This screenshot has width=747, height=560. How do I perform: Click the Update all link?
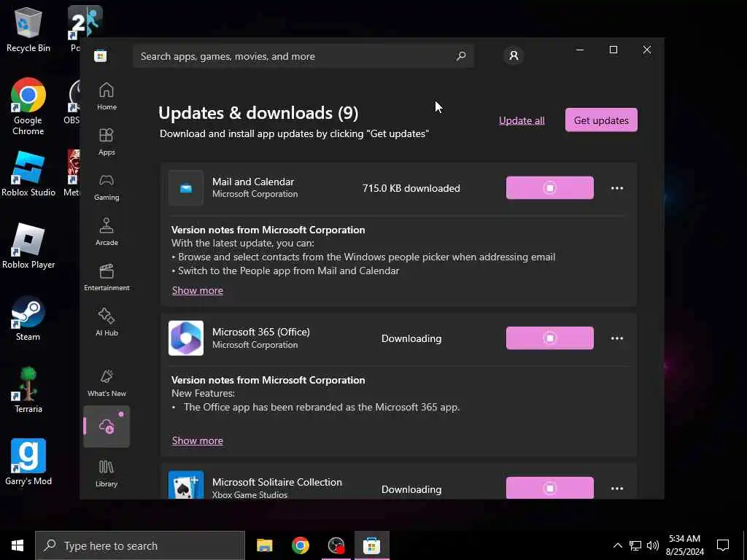tap(522, 120)
